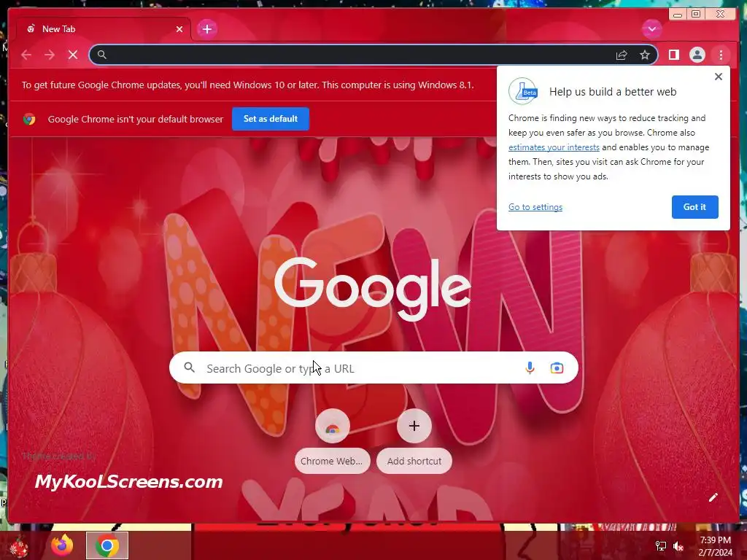The width and height of the screenshot is (747, 560).
Task: Open Firefox from the taskbar
Action: [x=63, y=545]
